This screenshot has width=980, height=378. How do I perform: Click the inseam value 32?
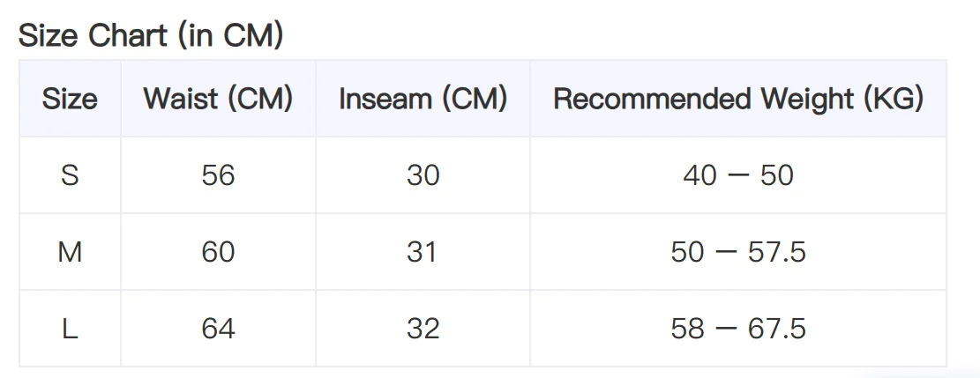click(x=423, y=329)
